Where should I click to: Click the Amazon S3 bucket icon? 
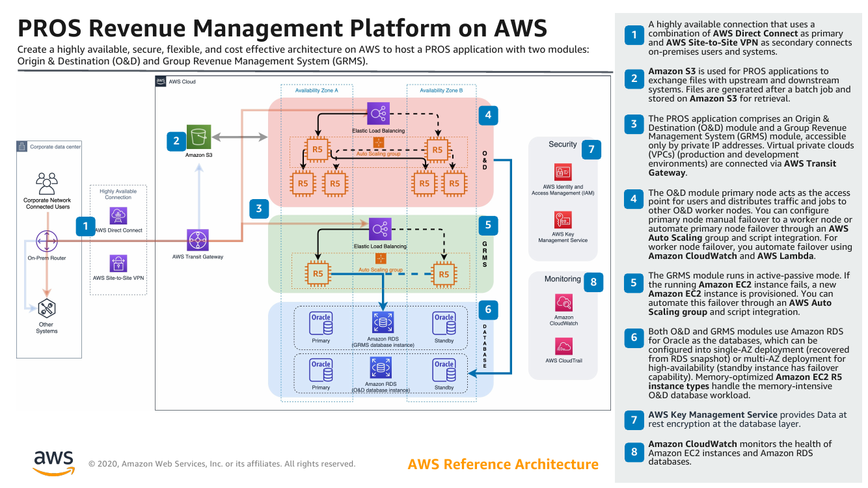point(198,137)
